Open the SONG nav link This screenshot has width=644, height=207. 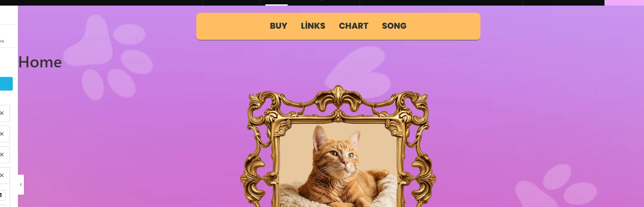pos(394,26)
